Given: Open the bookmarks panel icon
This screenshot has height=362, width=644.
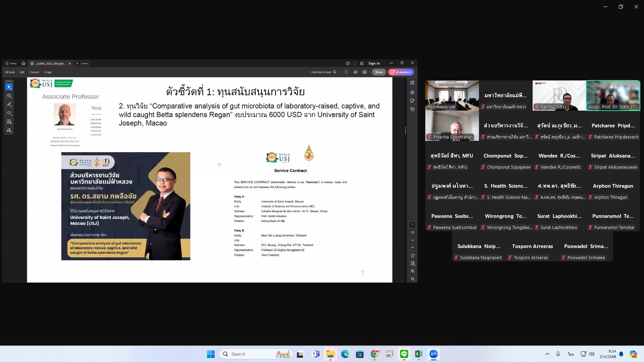Looking at the screenshot, I should 412,101.
